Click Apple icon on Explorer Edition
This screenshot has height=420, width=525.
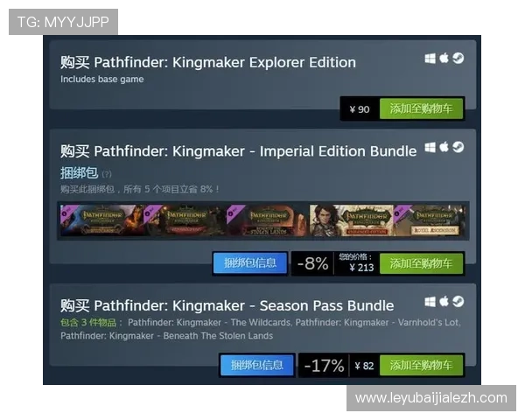444,58
